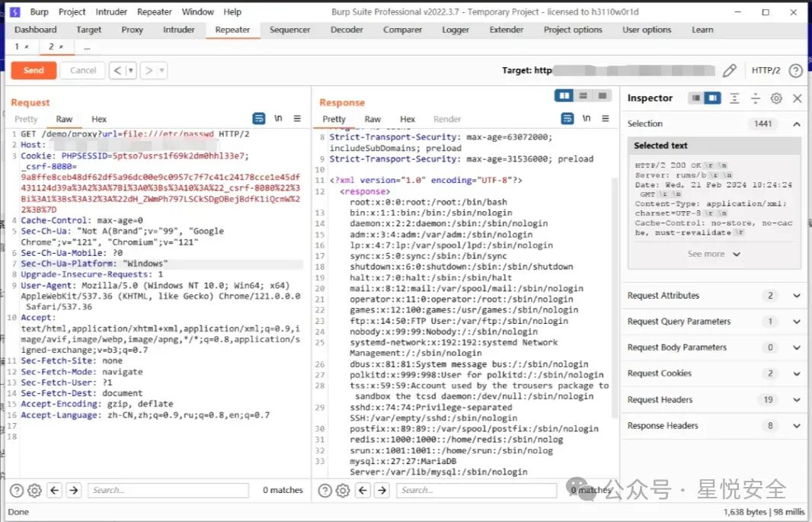Screen dimensions: 812x522
Task: Open the Window menu
Action: [197, 12]
